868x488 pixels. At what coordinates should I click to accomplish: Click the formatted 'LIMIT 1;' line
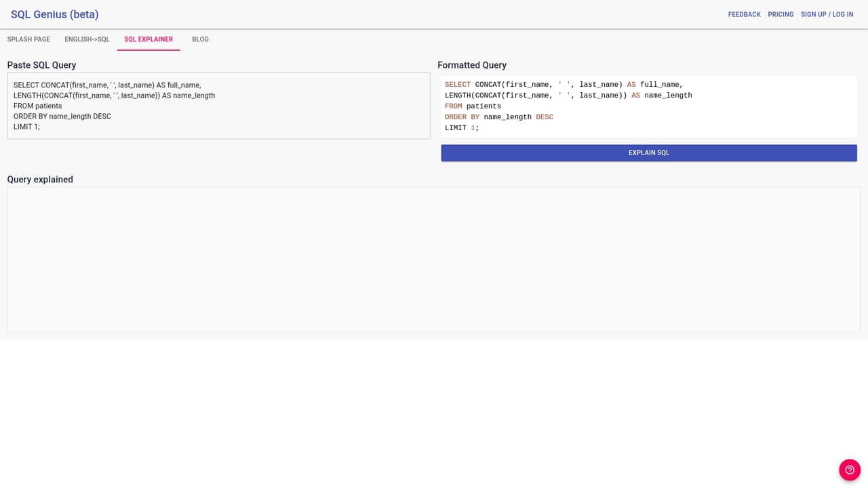(x=462, y=128)
